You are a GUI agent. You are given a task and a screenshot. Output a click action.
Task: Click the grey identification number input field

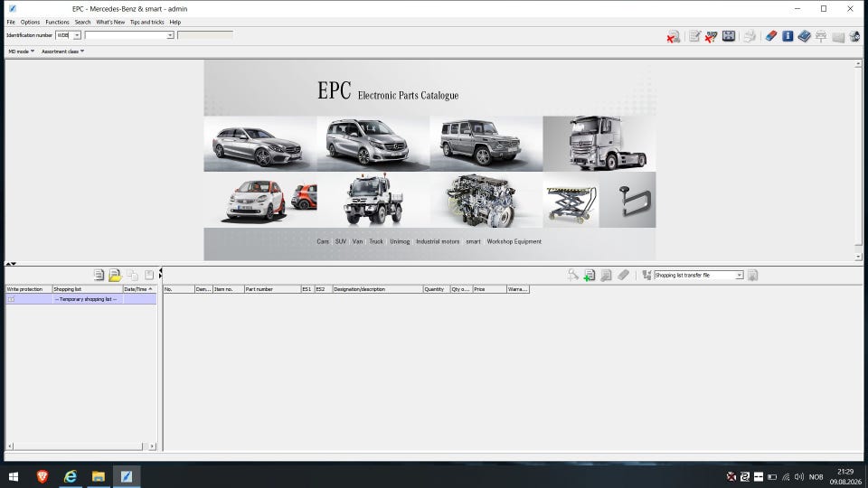205,35
